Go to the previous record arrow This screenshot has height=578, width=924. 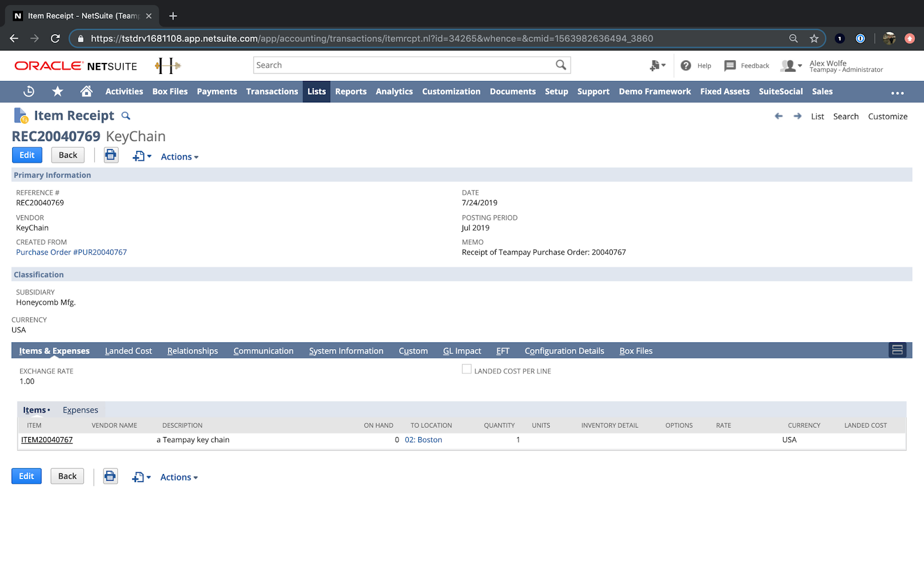coord(778,116)
